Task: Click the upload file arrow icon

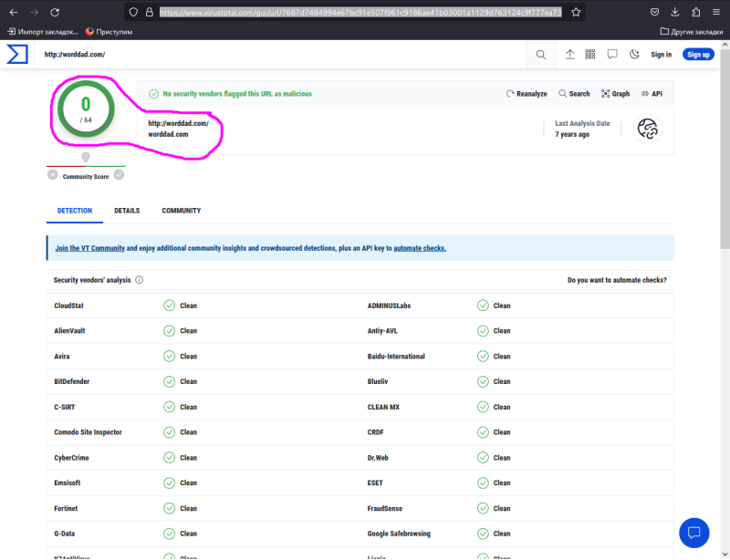Action: point(569,55)
